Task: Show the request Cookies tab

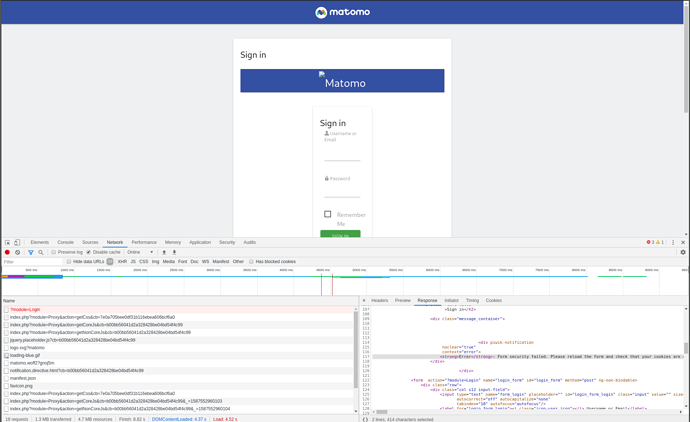Action: (x=494, y=301)
